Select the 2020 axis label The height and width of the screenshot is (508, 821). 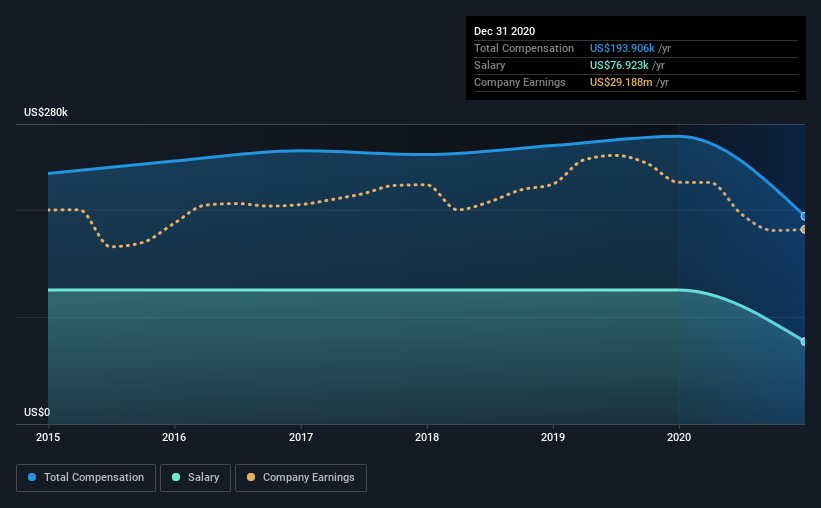coord(679,437)
